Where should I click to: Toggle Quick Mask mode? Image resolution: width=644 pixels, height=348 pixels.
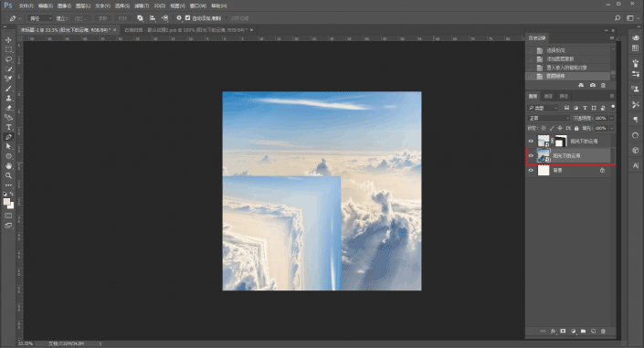pyautogui.click(x=8, y=216)
